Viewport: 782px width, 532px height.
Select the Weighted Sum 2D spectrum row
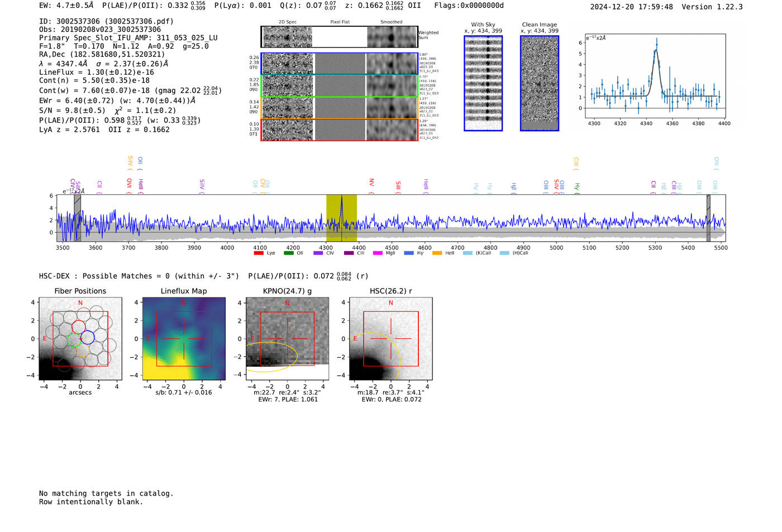(340, 37)
